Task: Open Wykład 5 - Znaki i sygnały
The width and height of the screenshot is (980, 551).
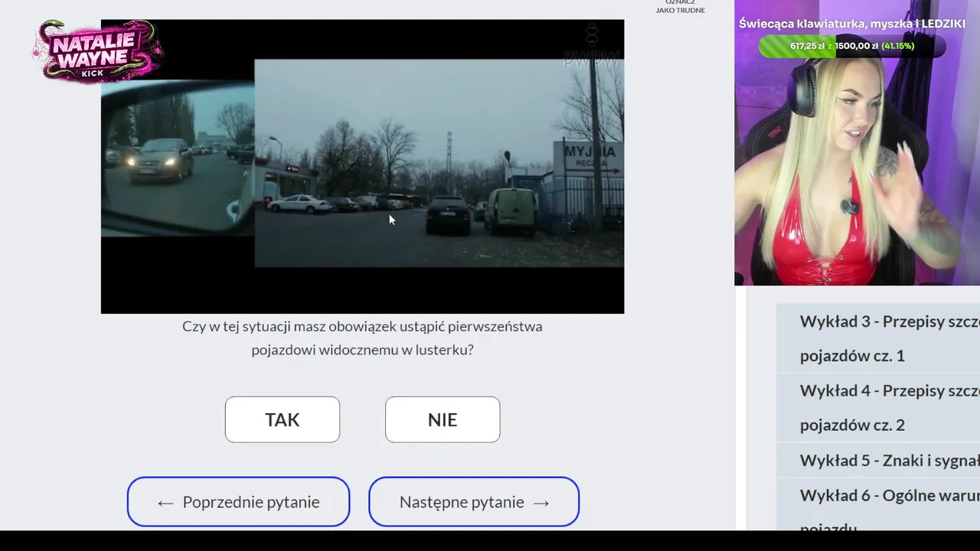Action: tap(878, 460)
